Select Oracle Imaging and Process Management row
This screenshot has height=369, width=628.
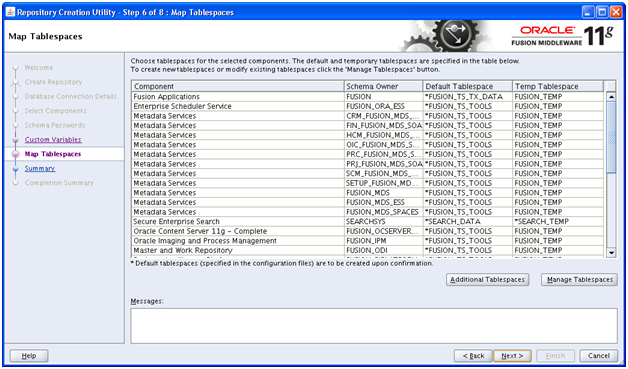click(x=238, y=241)
